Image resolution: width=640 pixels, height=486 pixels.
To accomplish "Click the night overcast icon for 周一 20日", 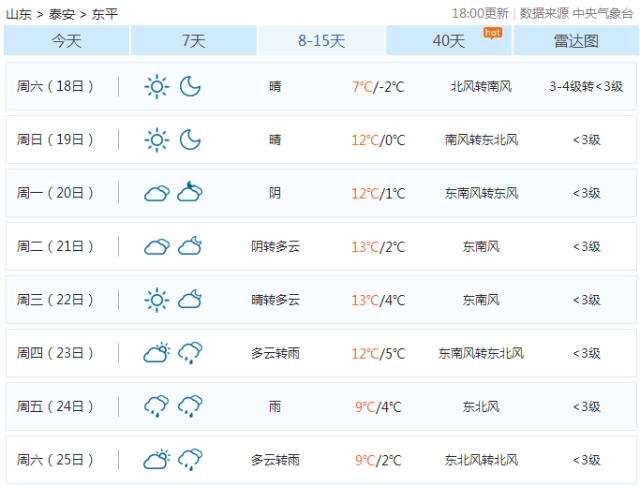I will [x=190, y=192].
